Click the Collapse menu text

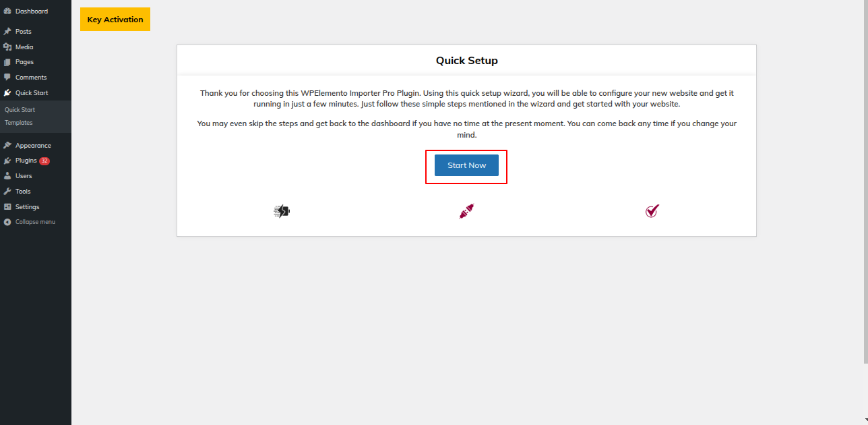click(35, 222)
